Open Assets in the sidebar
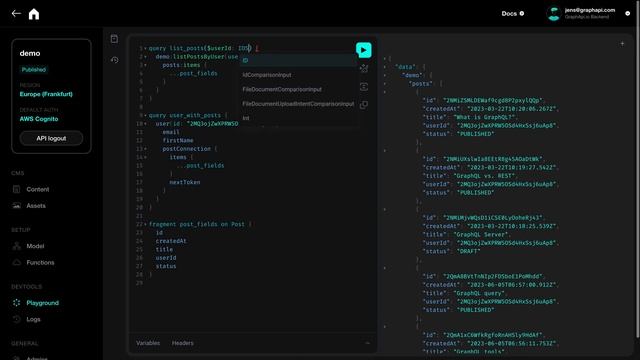The width and height of the screenshot is (640, 360). [x=36, y=206]
